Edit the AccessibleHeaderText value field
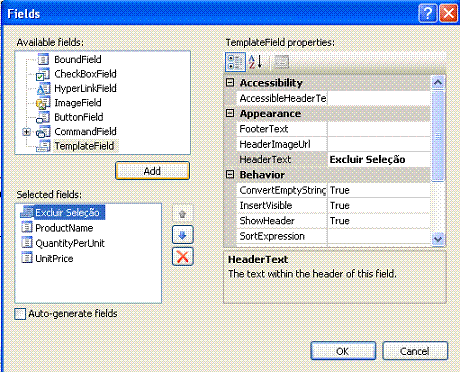 click(379, 98)
